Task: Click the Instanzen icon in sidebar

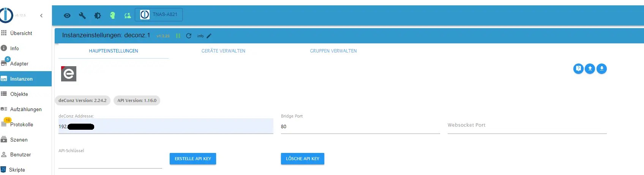Action: pos(4,79)
